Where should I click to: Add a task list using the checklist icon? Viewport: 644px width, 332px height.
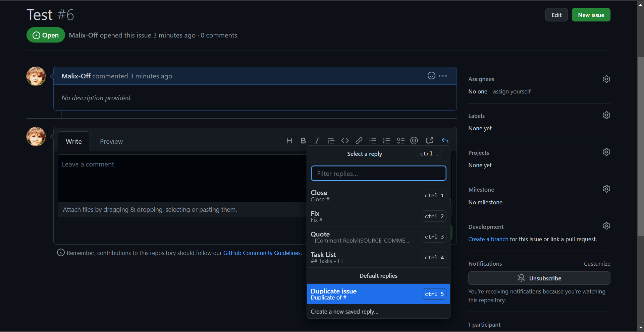point(400,140)
